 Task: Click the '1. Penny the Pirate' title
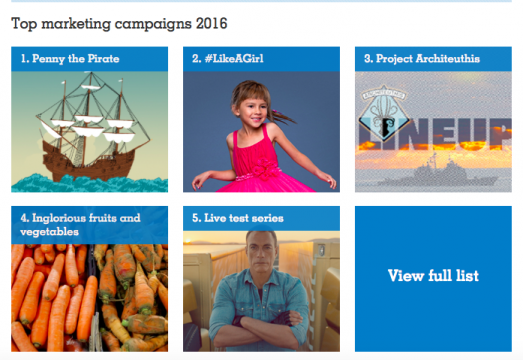point(70,59)
